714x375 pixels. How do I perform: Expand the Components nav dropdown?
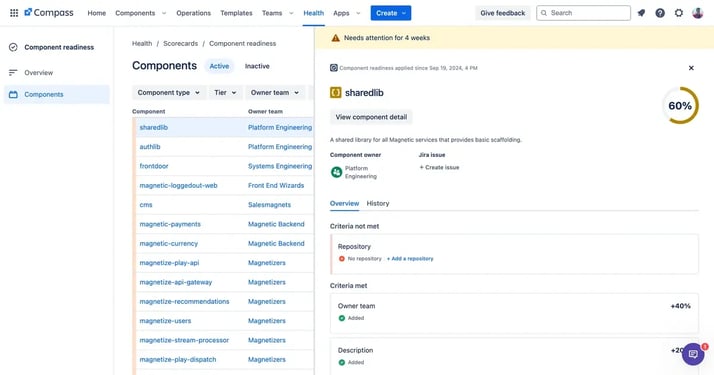164,13
